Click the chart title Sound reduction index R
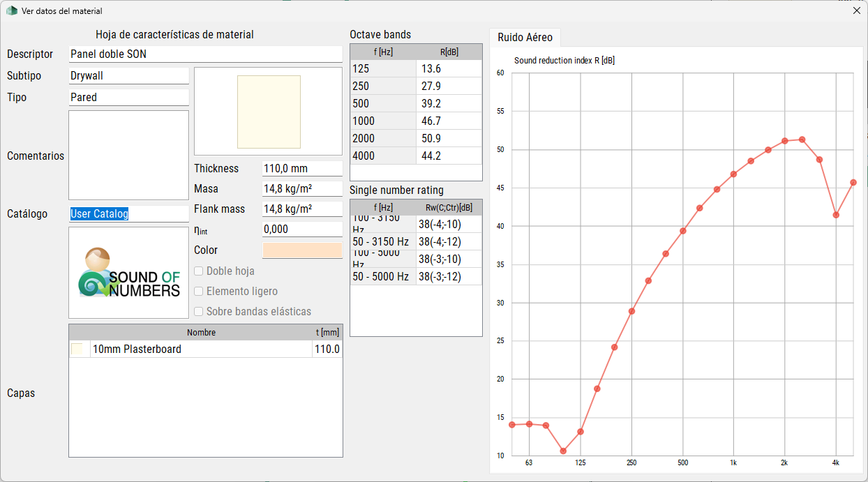This screenshot has width=868, height=482. pyautogui.click(x=564, y=61)
